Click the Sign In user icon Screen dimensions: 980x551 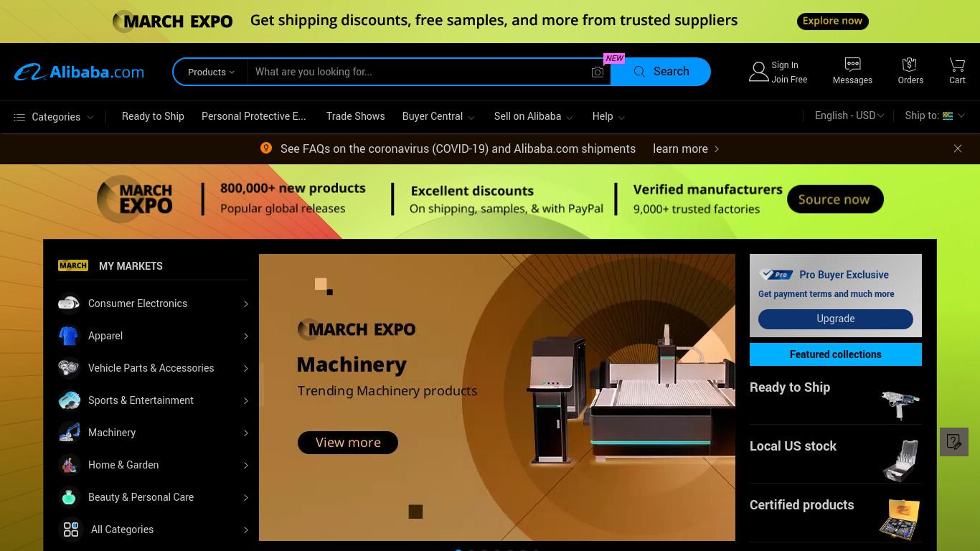point(758,72)
